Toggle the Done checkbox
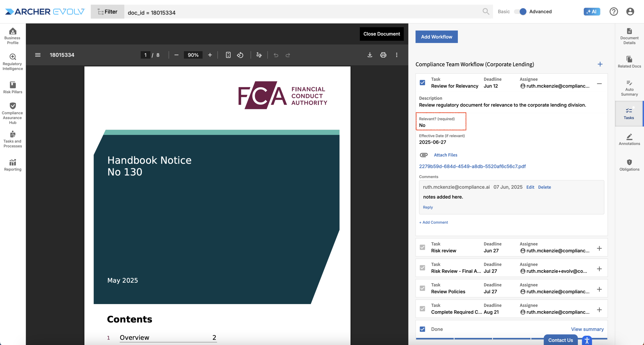The height and width of the screenshot is (345, 644). click(x=422, y=329)
